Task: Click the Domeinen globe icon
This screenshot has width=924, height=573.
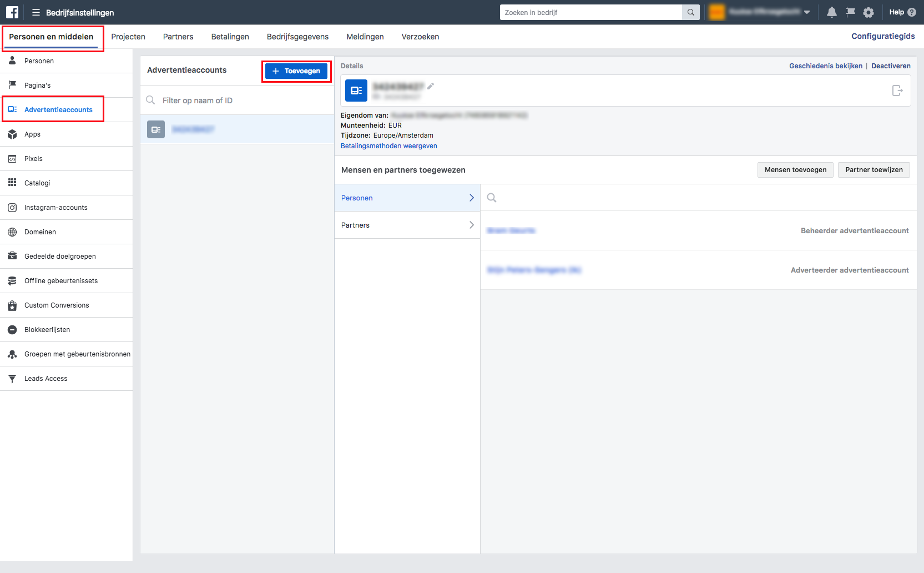Action: (12, 232)
